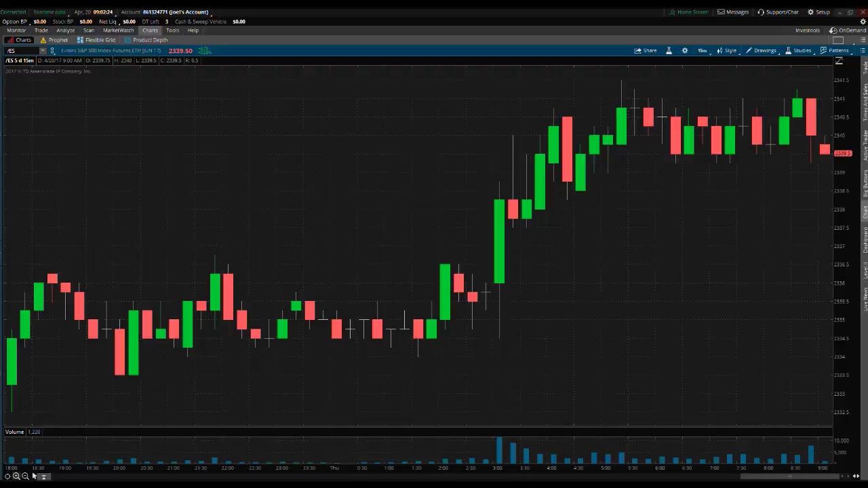The image size is (868, 488).
Task: Click the collapse drawing tools button
Action: [x=44, y=476]
